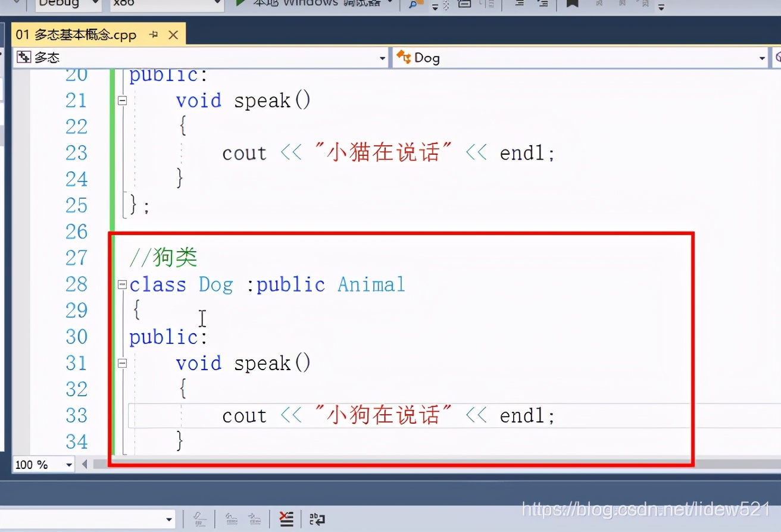Image resolution: width=781 pixels, height=532 pixels.
Task: Open the 100% zoom level dropdown
Action: coord(68,464)
